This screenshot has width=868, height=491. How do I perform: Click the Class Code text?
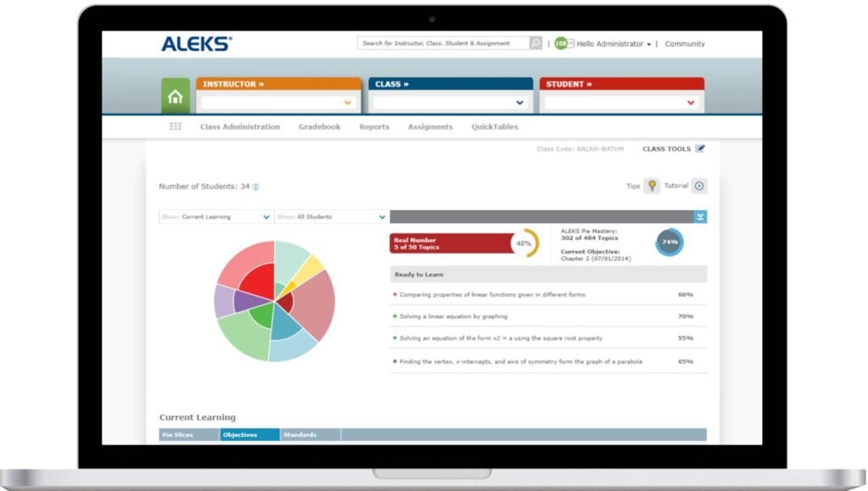pyautogui.click(x=580, y=149)
